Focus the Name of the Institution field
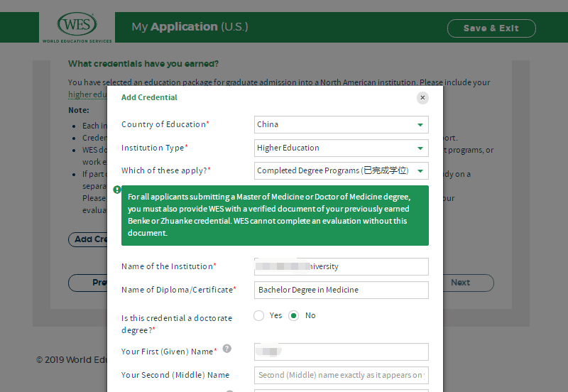 pyautogui.click(x=341, y=267)
